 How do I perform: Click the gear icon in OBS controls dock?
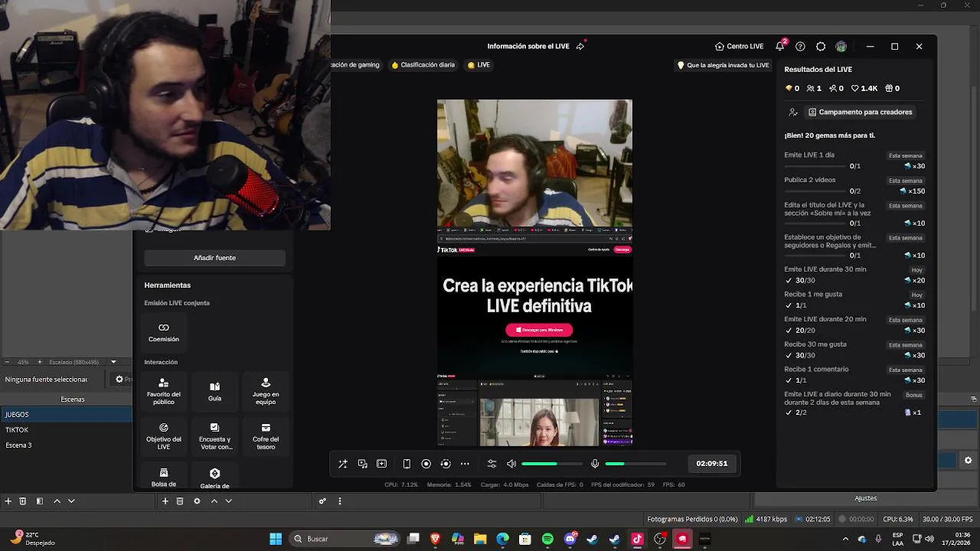coord(968,460)
